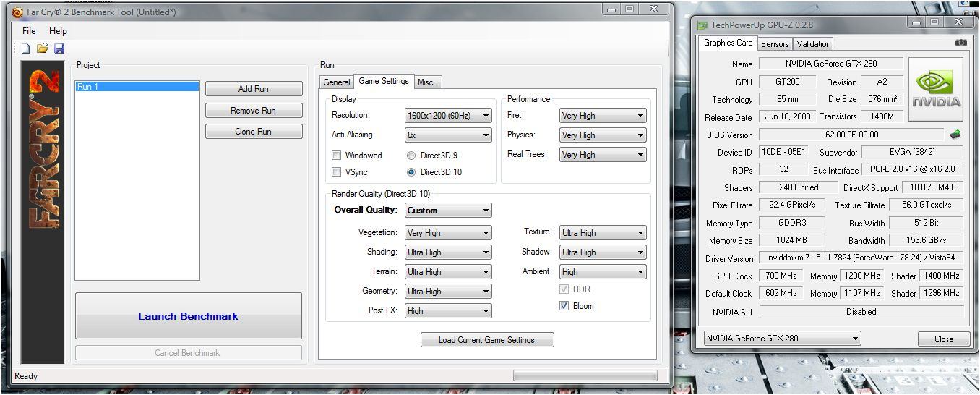The image size is (980, 395).
Task: Click the Far Cry 2 logo banner
Action: [43, 212]
